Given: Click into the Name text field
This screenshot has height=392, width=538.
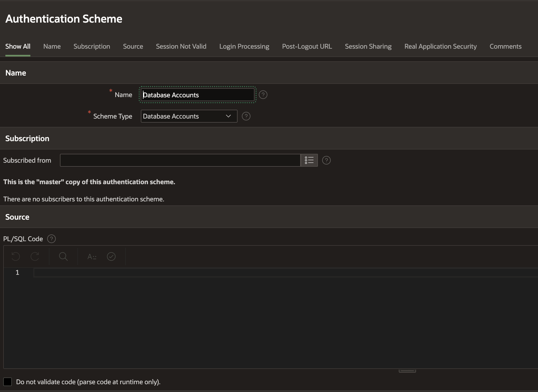Looking at the screenshot, I should coord(198,95).
